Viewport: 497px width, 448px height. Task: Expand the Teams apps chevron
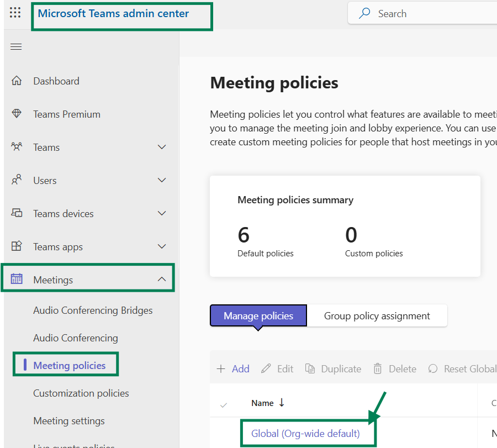coord(162,246)
